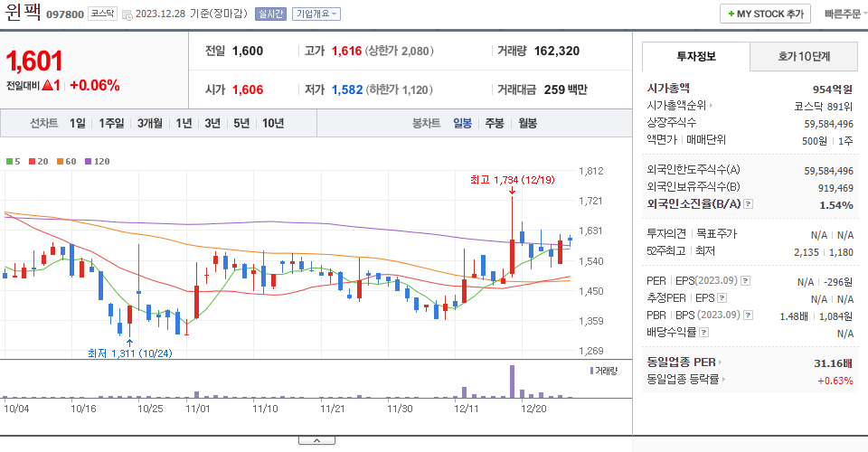This screenshot has height=452, width=868.
Task: Click the green plus icon in MY STOCK 추가
Action: tap(731, 14)
